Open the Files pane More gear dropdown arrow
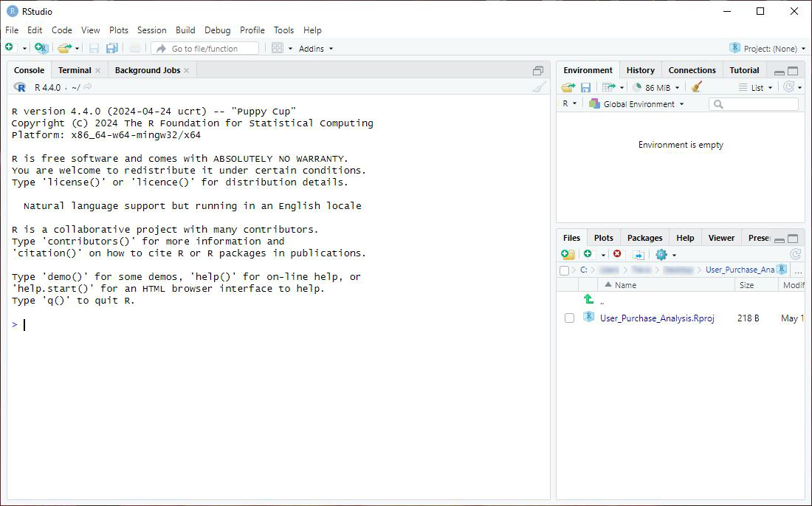Screen dimensions: 812x506 (x=674, y=255)
